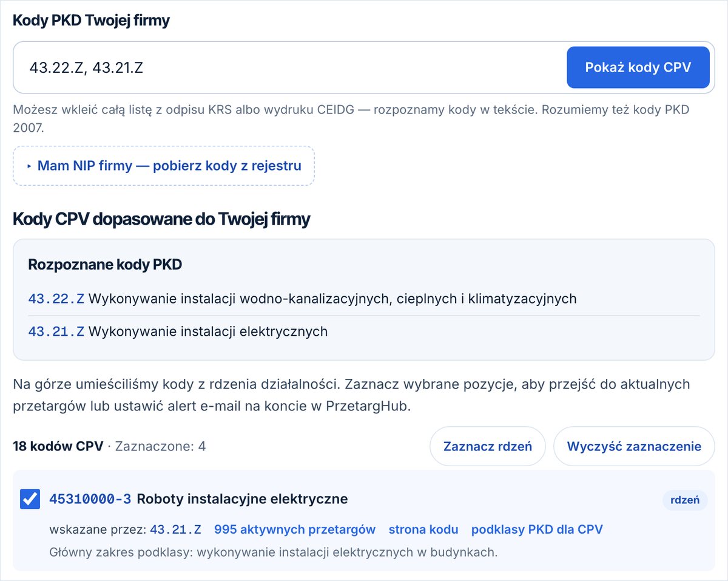Uncheck the 45310000-3 Roboty instalacyjne elektryczne checkbox
The height and width of the screenshot is (581, 728).
30,499
